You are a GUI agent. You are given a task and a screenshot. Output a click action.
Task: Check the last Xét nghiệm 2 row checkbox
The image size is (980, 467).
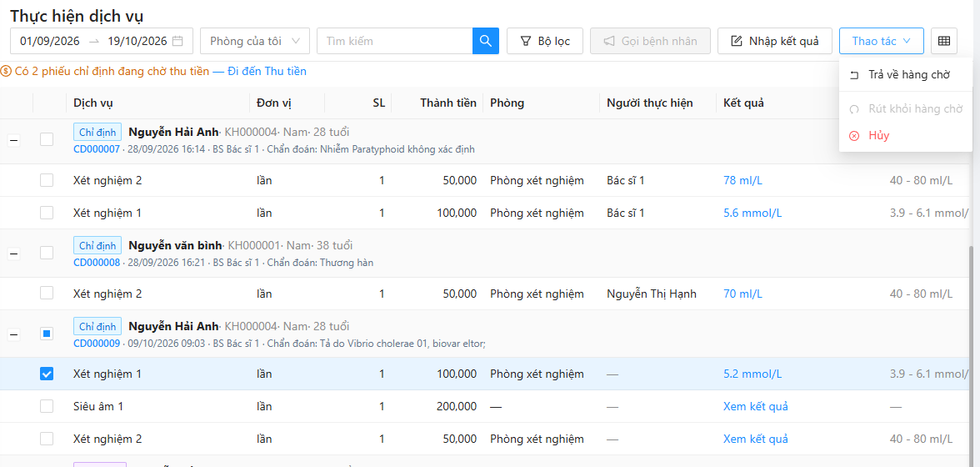pos(47,439)
